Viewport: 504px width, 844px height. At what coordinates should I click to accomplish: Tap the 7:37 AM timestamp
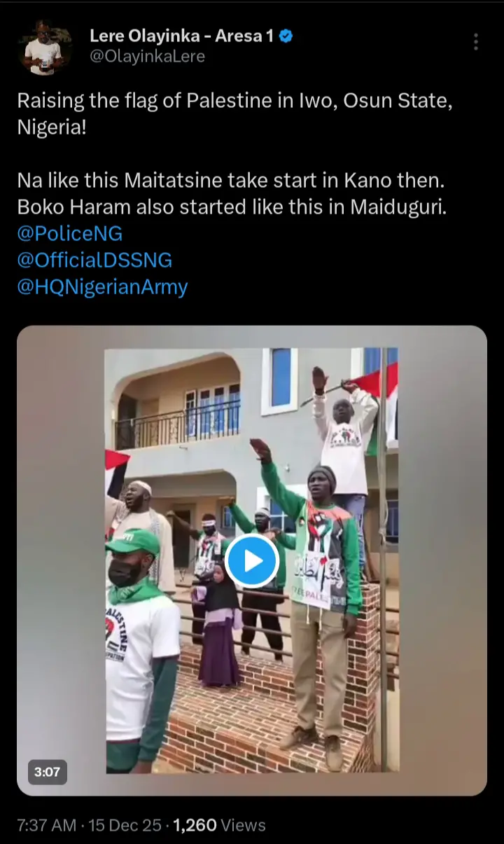click(46, 825)
